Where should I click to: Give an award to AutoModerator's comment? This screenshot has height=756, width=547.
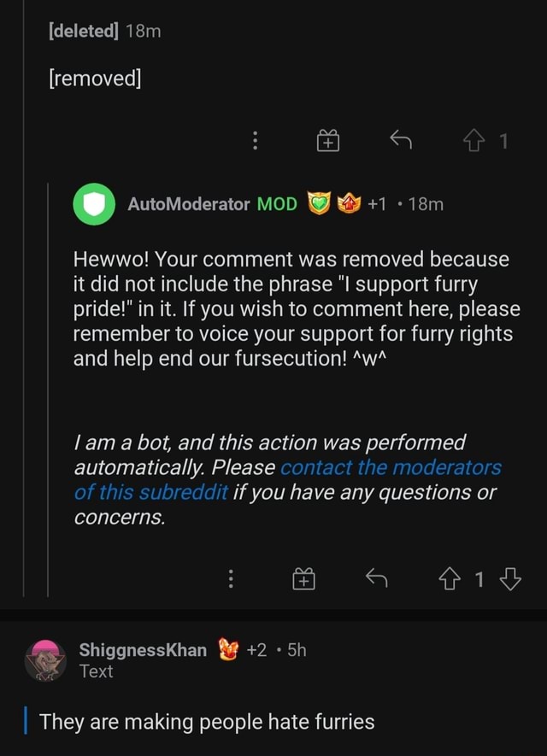[305, 577]
